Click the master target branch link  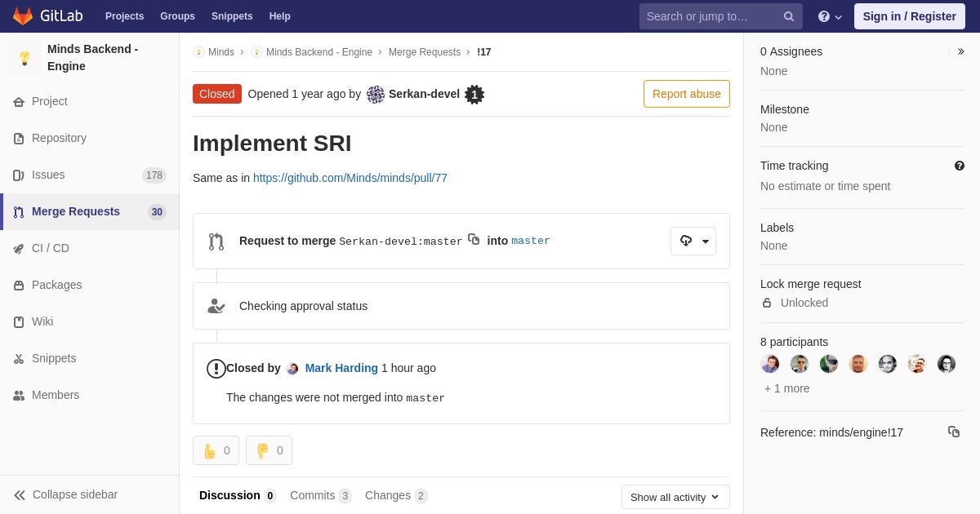(x=531, y=241)
